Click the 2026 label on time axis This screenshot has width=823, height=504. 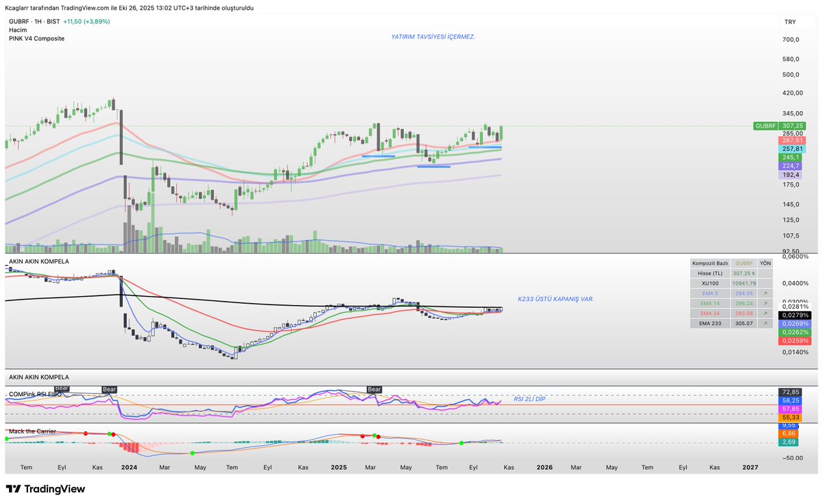tap(545, 467)
